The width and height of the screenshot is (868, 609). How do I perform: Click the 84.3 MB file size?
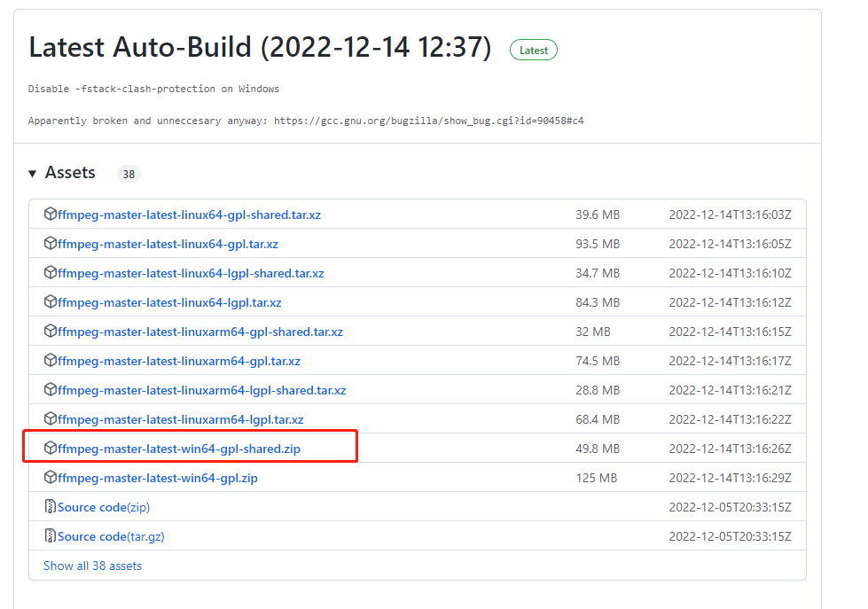[598, 303]
